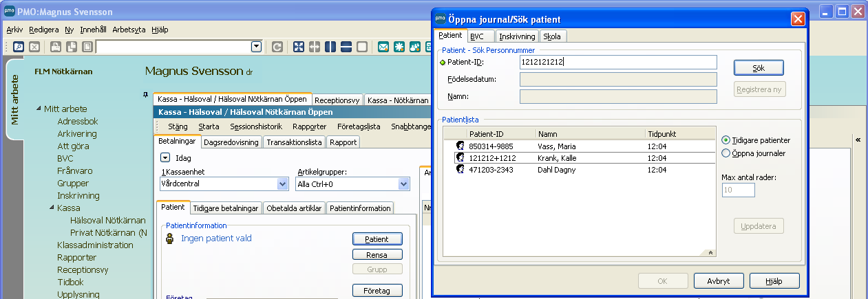
Task: Open the Dagsredovisning tab
Action: tap(232, 142)
